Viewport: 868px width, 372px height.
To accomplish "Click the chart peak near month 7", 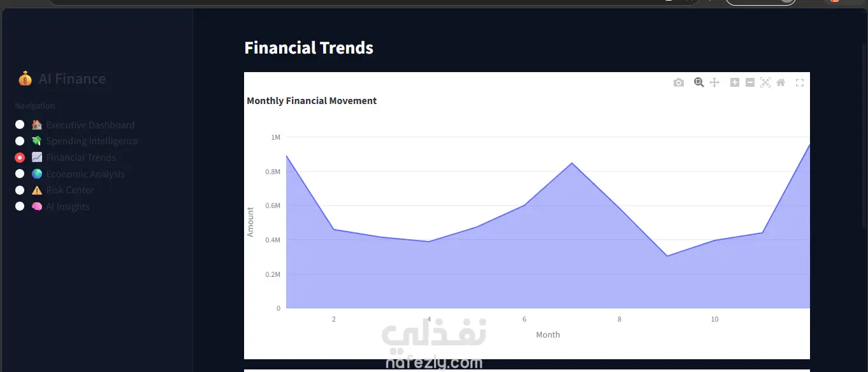I will [572, 163].
